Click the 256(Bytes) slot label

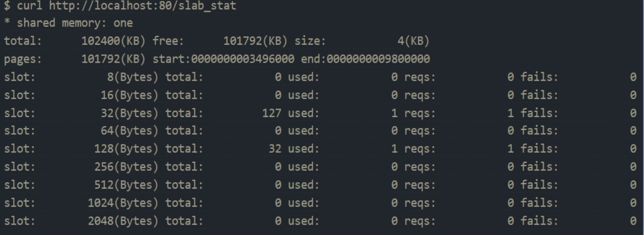(x=126, y=167)
